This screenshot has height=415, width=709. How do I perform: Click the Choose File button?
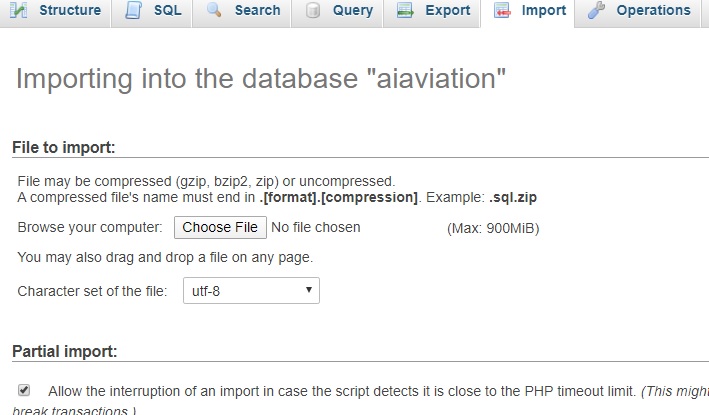pos(220,227)
